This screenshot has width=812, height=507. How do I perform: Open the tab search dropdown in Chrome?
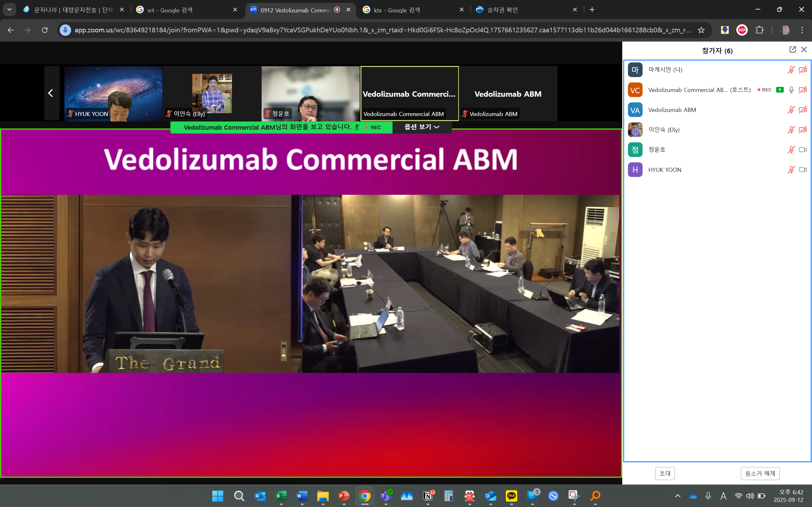point(10,10)
